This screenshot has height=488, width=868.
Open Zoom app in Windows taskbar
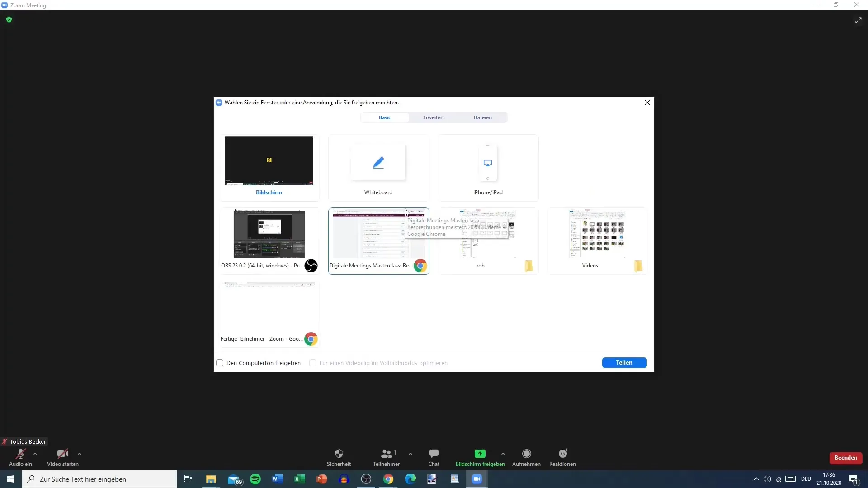coord(476,479)
